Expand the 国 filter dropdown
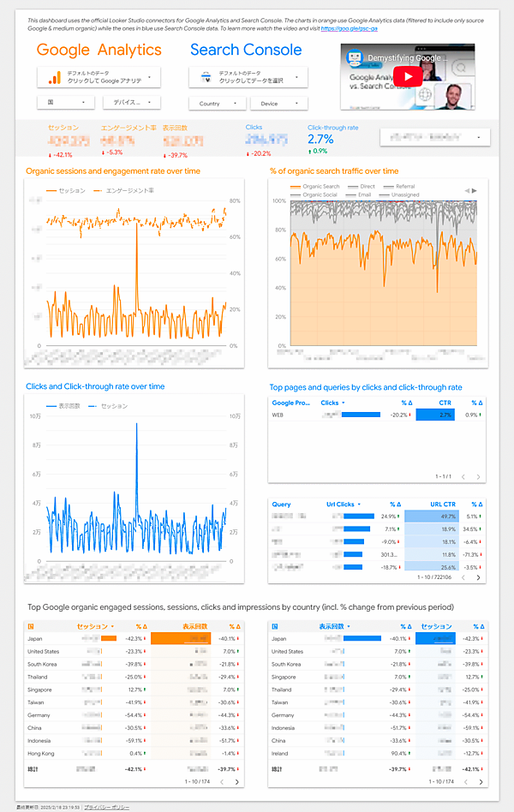 (64, 103)
